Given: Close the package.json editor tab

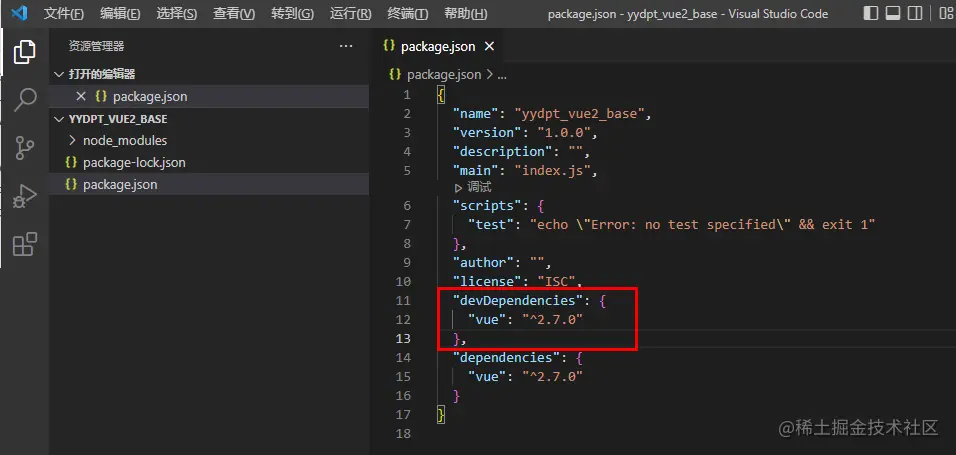Looking at the screenshot, I should pyautogui.click(x=489, y=46).
